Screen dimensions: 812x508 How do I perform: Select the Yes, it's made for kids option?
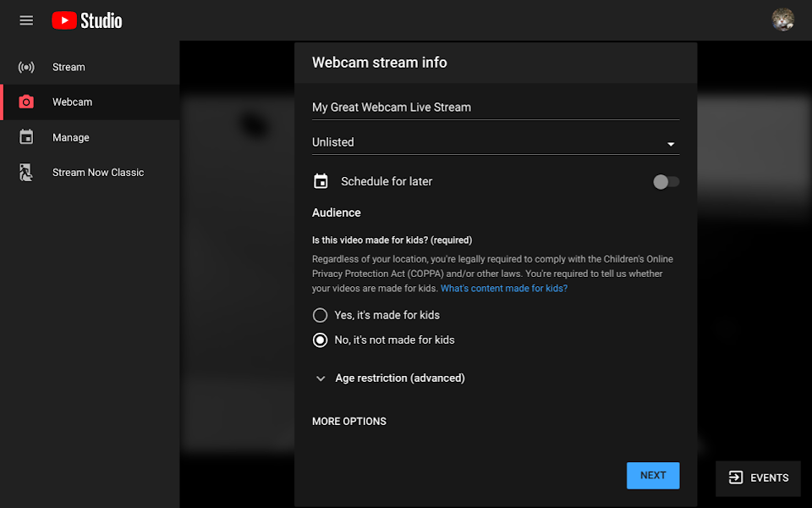pos(320,314)
